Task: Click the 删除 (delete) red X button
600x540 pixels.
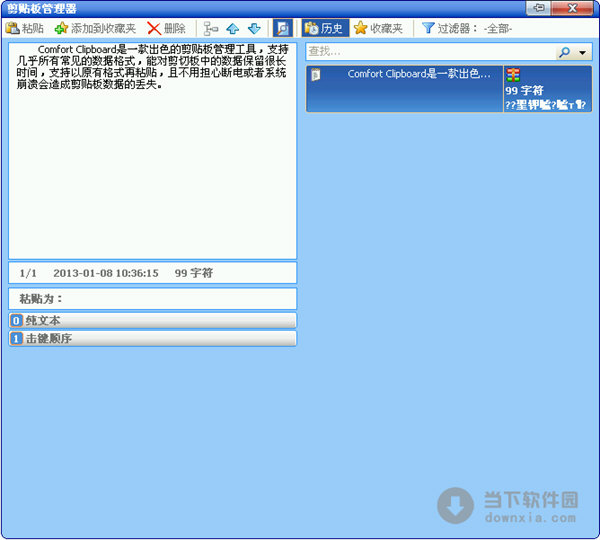Action: [166, 28]
